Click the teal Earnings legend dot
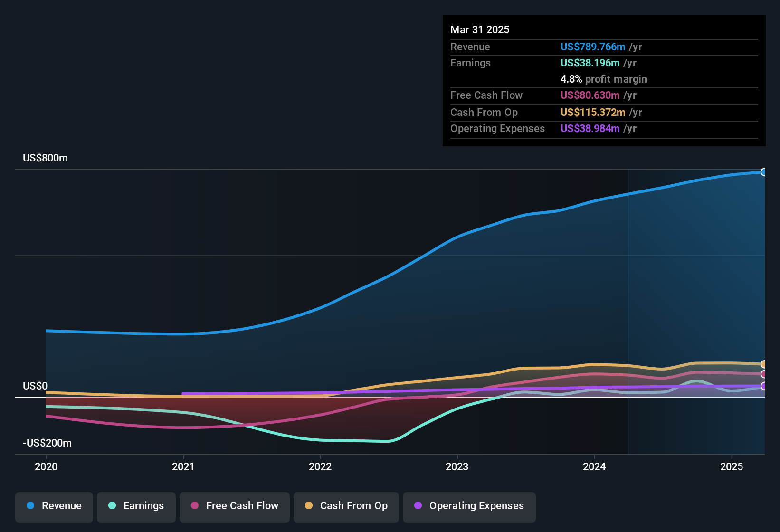 pos(112,505)
